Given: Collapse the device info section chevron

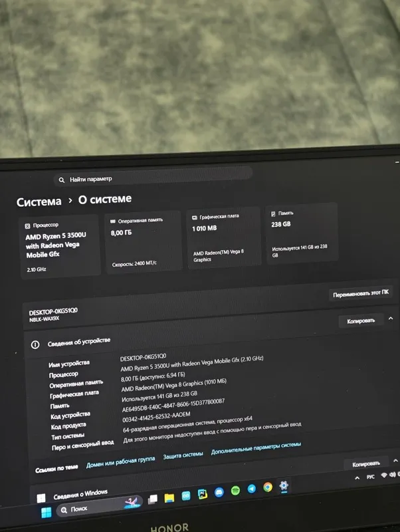Looking at the screenshot, I should coord(391,319).
